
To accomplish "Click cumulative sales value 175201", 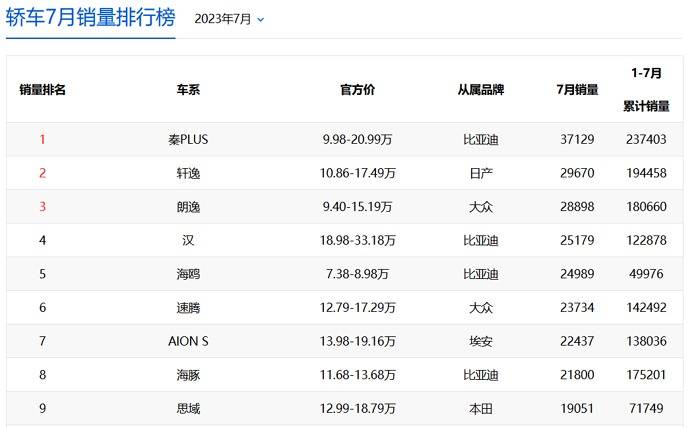I will [x=646, y=375].
